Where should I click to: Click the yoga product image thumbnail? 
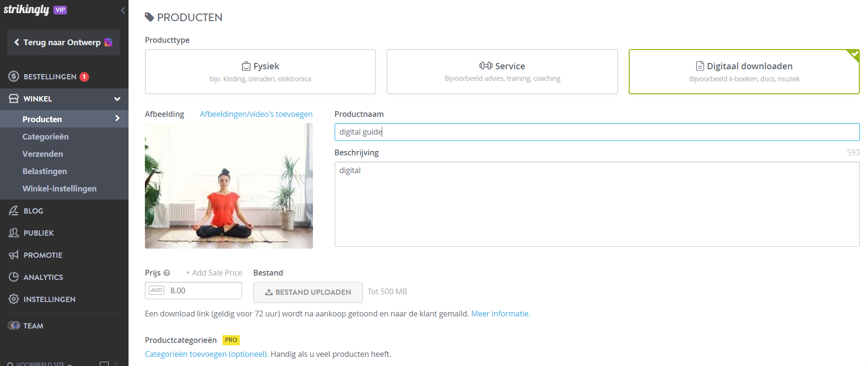[229, 186]
